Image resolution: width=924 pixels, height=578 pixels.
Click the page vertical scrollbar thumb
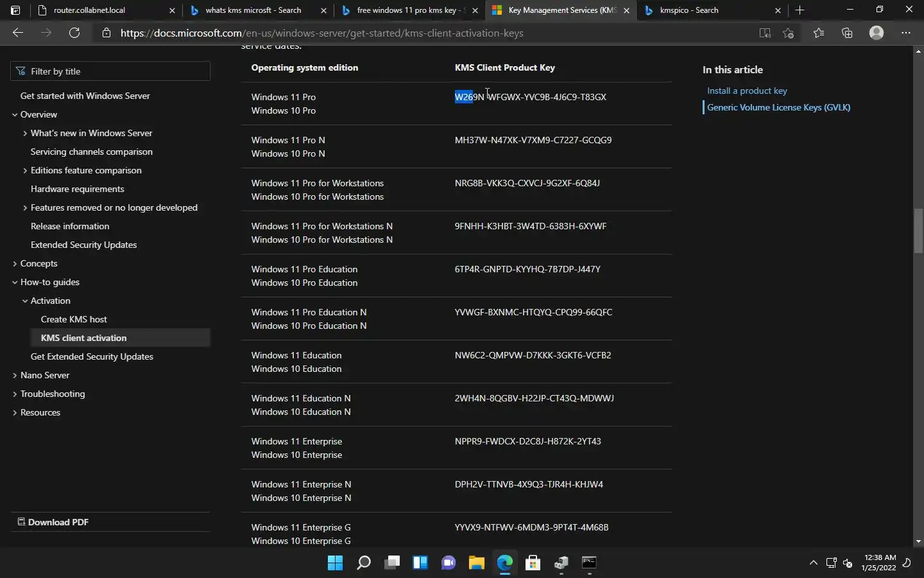click(x=918, y=231)
